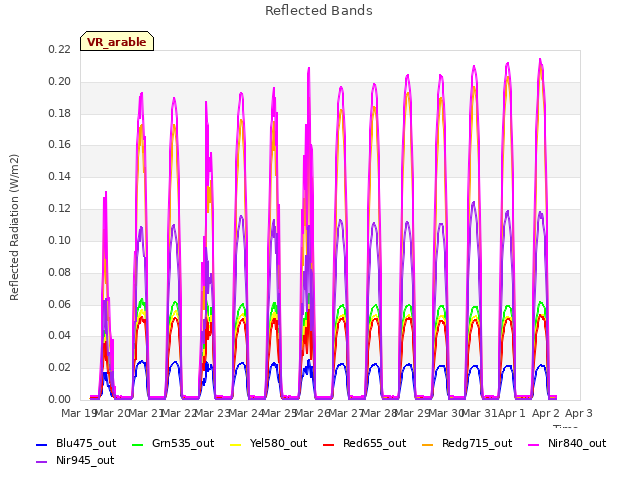The height and width of the screenshot is (480, 640).
Task: Click the red swatch beside Red655_out
Action: [329, 444]
